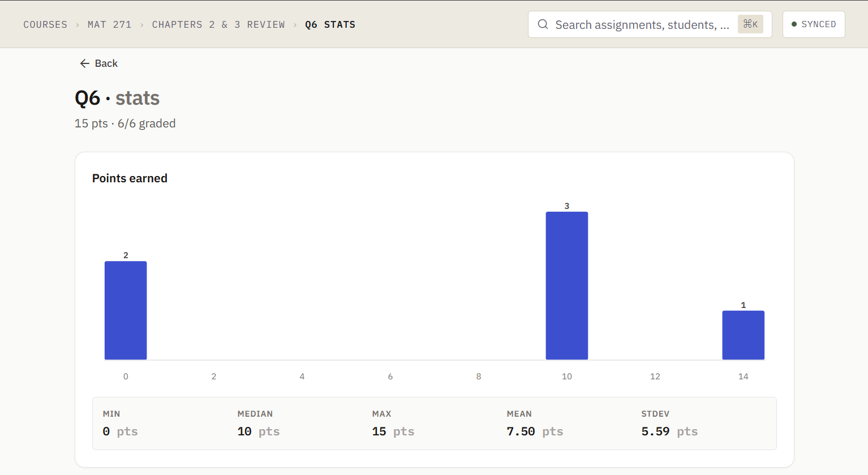Click the STDEV value 5.59 pts

(x=669, y=431)
